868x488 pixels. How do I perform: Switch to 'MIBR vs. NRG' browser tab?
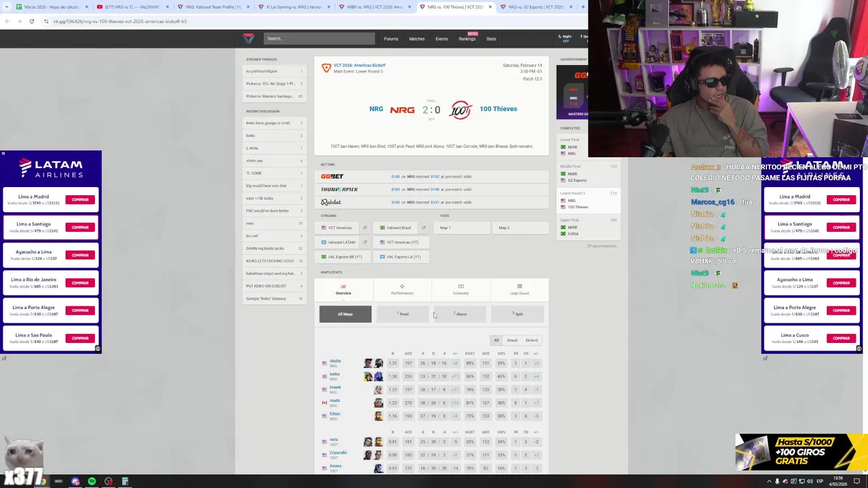pyautogui.click(x=375, y=7)
